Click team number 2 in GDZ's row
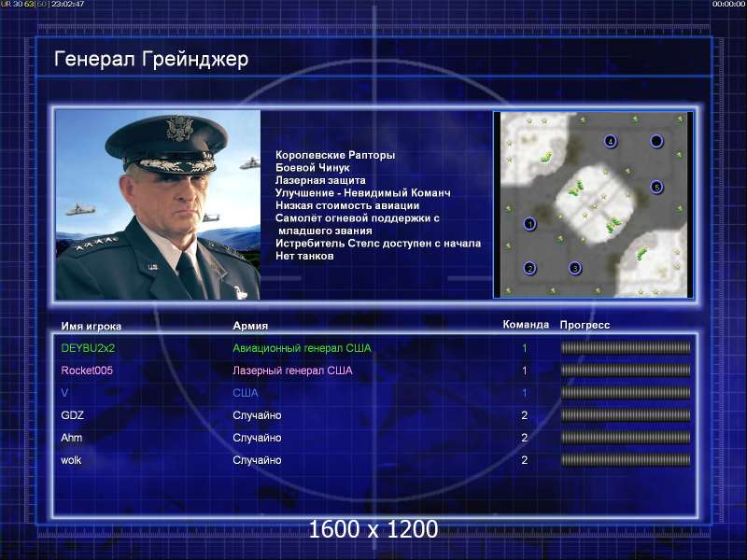The height and width of the screenshot is (560, 747). click(525, 415)
